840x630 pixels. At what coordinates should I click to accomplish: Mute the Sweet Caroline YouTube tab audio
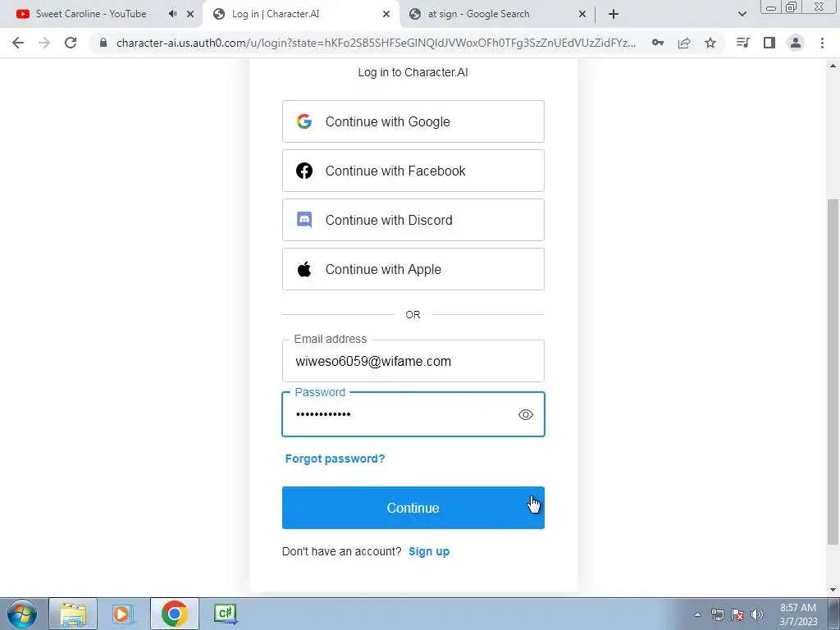(172, 14)
